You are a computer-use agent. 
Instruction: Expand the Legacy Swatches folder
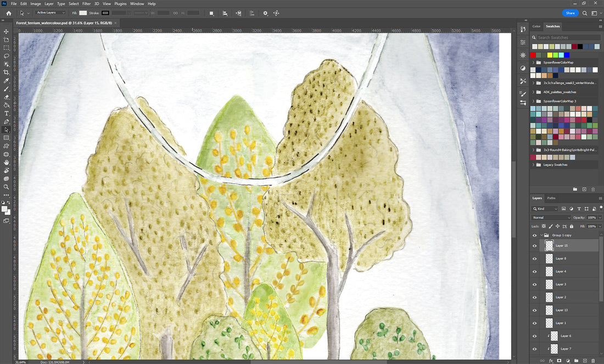click(533, 165)
